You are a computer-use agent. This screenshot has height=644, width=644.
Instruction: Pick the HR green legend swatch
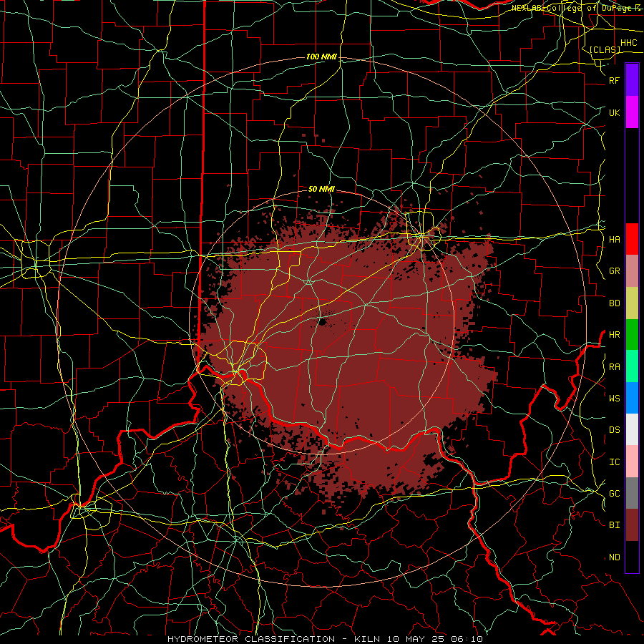tap(632, 335)
